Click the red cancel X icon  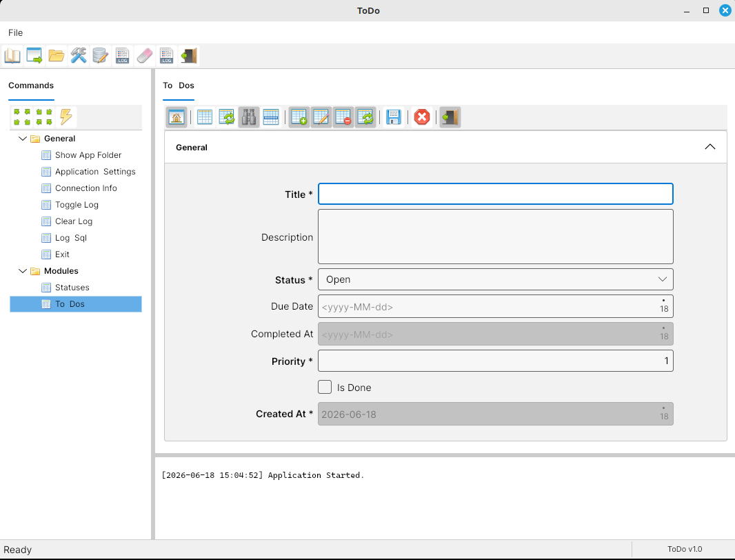coord(422,117)
